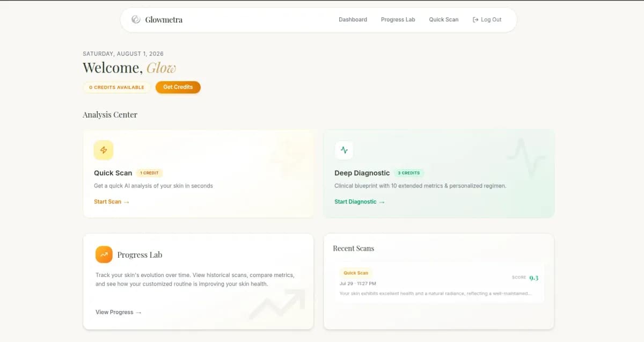
Task: Click the Deep Diagnostic pulse icon
Action: (344, 150)
